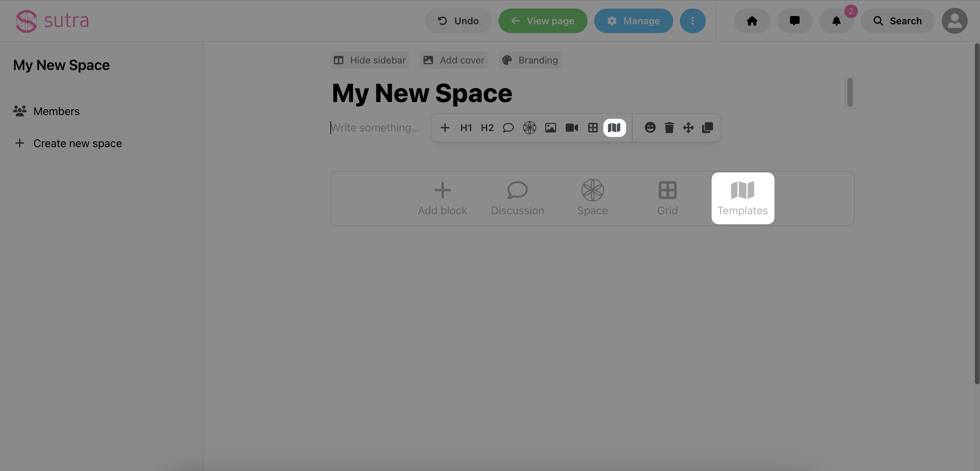Image resolution: width=980 pixels, height=471 pixels.
Task: Click the large Add block tile
Action: [443, 198]
